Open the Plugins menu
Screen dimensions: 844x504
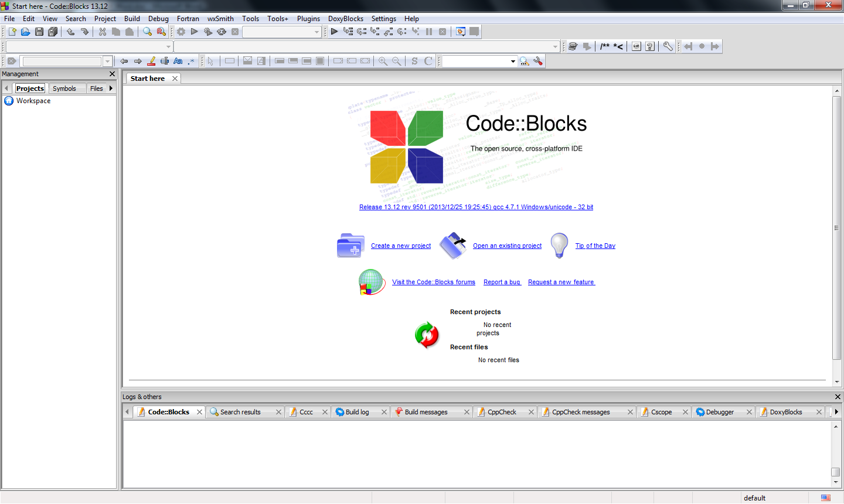(308, 19)
